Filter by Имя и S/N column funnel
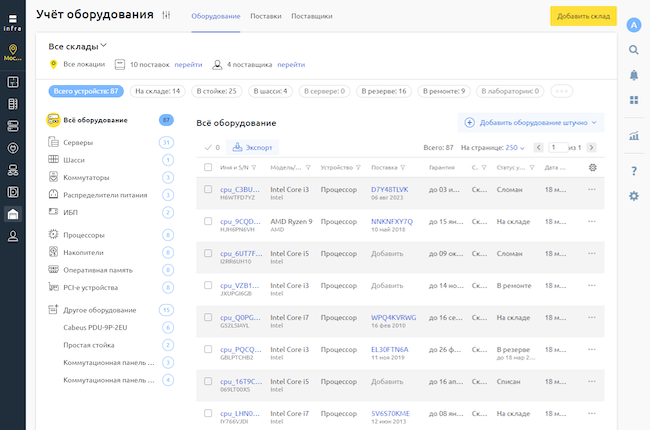Image resolution: width=650 pixels, height=430 pixels. [254, 168]
